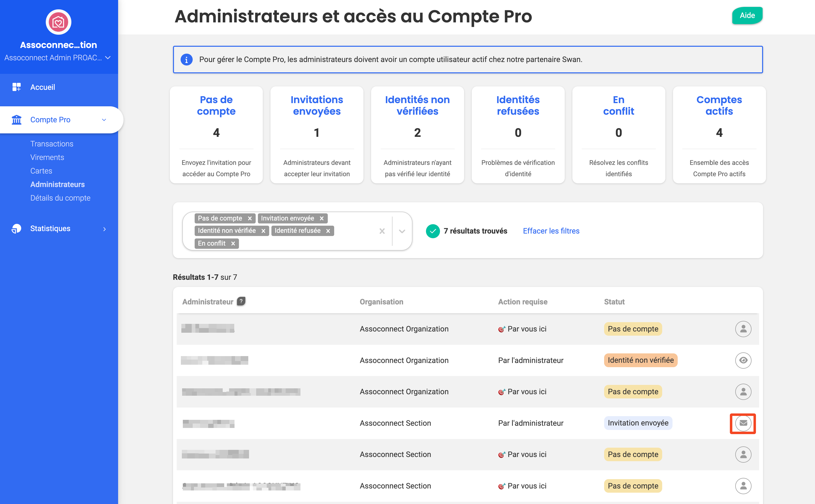Click the Identité non vérifiée status badge
Image resolution: width=815 pixels, height=504 pixels.
coord(641,360)
